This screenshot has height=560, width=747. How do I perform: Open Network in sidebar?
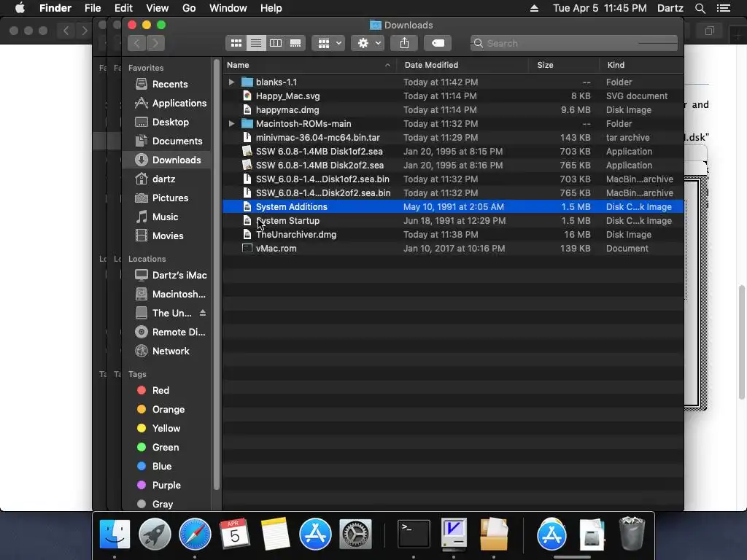coord(167,351)
